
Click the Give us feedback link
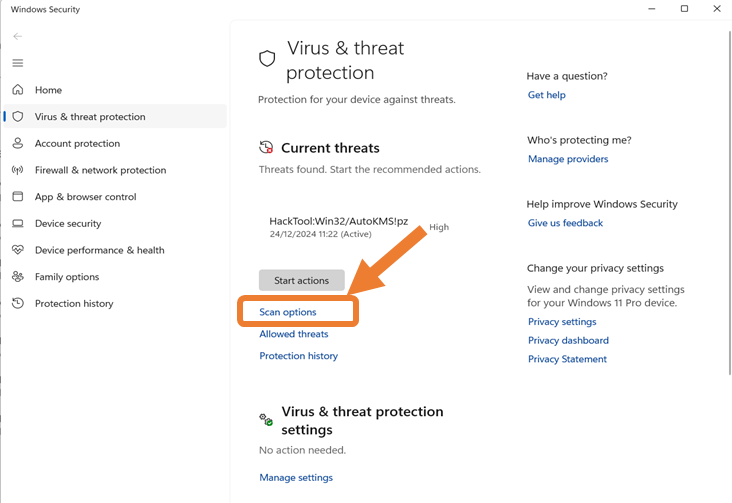coord(566,223)
